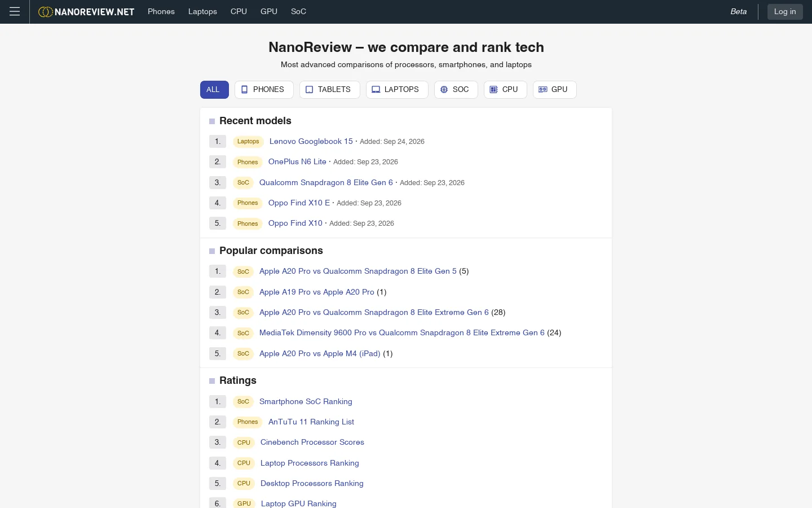
Task: Click the "Added: Sep 24, 2026" date text
Action: point(392,142)
